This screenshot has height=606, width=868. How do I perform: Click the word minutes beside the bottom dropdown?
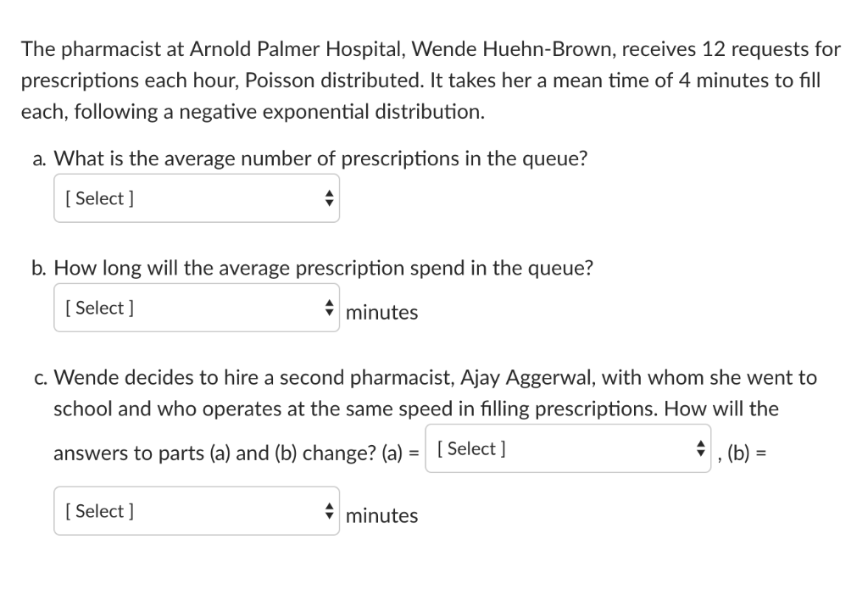(382, 515)
